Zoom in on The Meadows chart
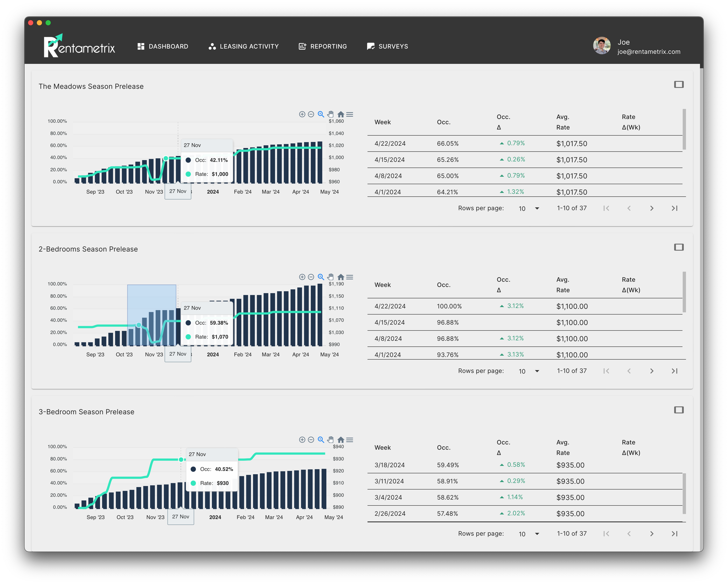Image resolution: width=728 pixels, height=584 pixels. [302, 114]
